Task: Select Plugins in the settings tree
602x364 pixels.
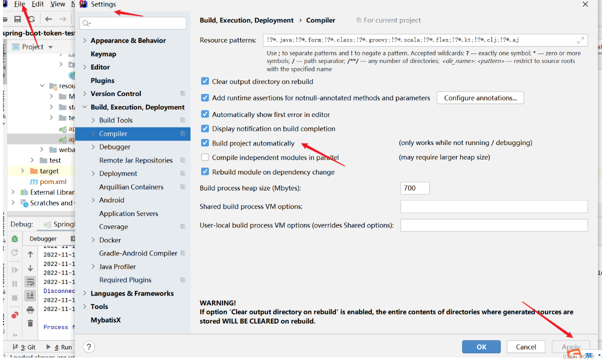Action: pos(102,80)
